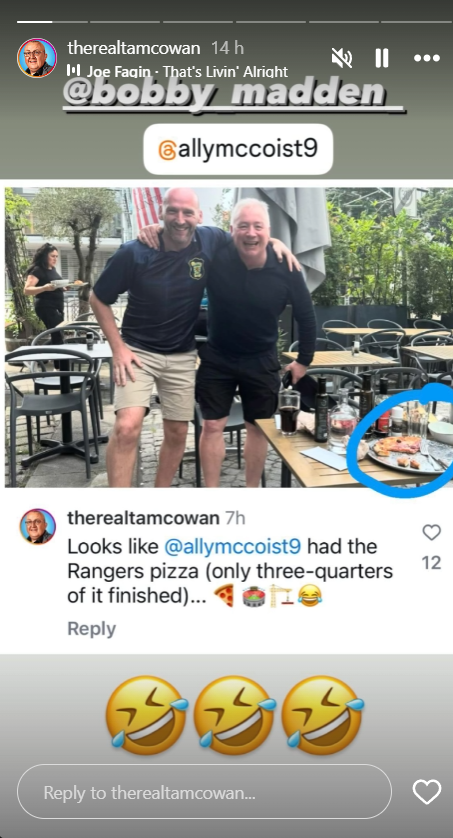Open therealtamcowan profile picture at top

pos(37,58)
